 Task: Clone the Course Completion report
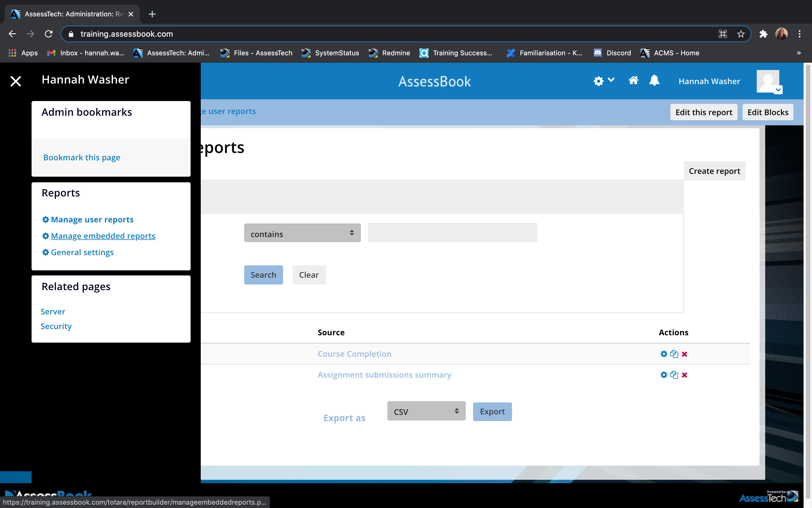674,354
